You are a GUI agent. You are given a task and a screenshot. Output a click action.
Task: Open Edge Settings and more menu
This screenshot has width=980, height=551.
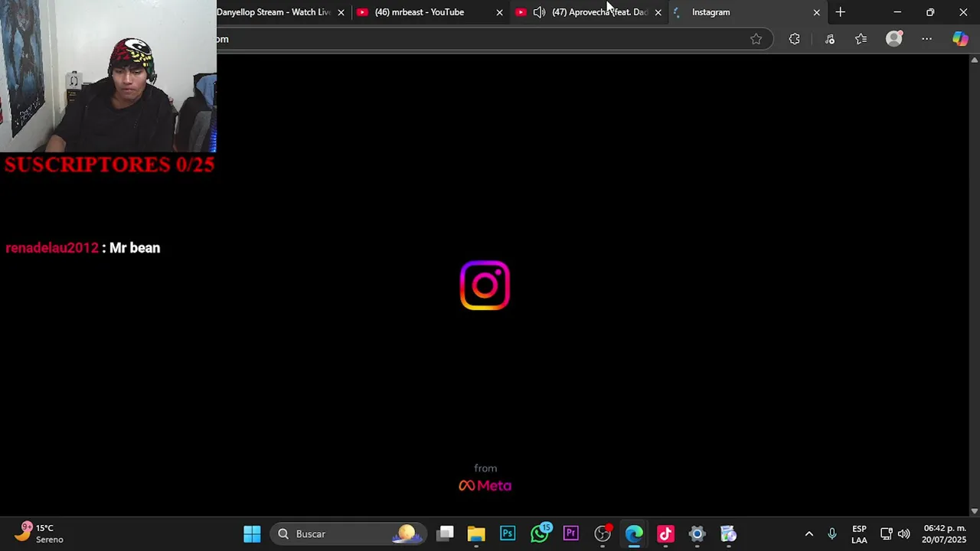point(926,39)
